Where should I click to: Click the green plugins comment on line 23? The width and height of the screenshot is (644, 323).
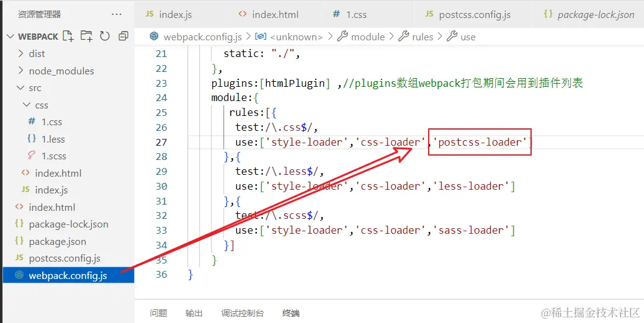463,83
